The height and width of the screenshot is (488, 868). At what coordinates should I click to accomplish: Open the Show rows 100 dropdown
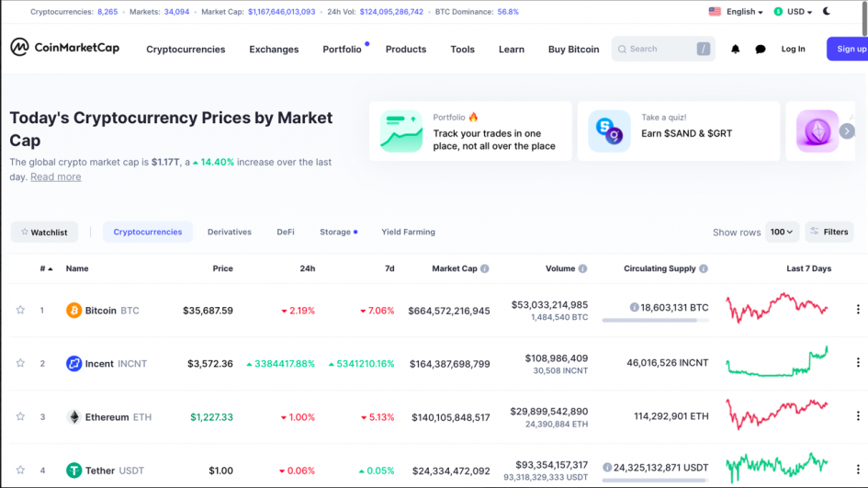pyautogui.click(x=782, y=233)
